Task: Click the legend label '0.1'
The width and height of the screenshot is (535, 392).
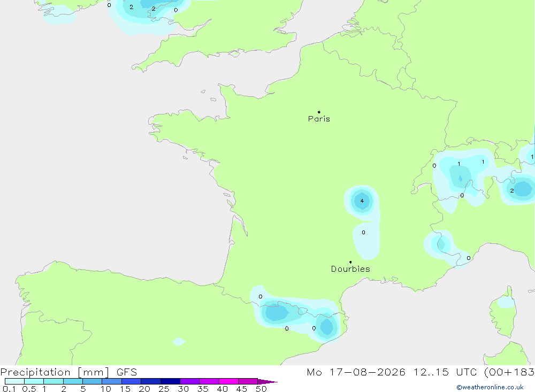Action: tap(9, 389)
